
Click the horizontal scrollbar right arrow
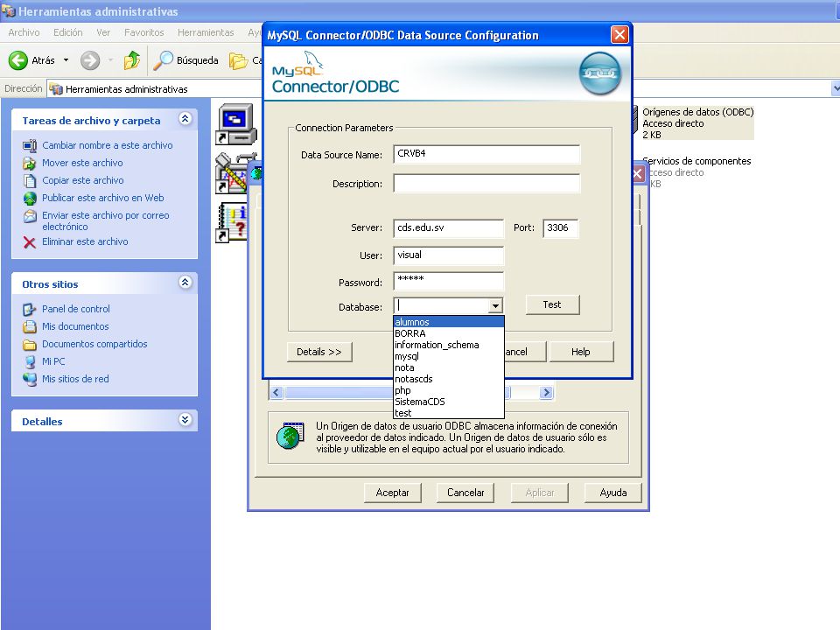coord(546,393)
